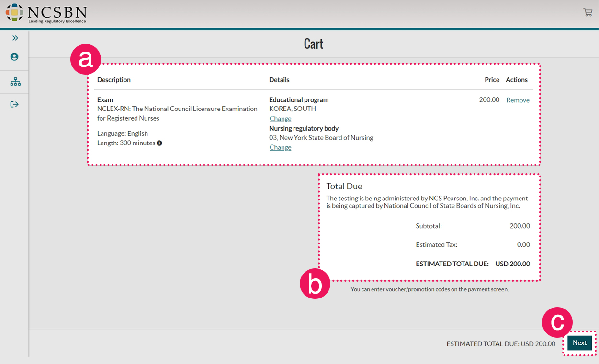Show exam length info tooltip icon

[x=159, y=143]
